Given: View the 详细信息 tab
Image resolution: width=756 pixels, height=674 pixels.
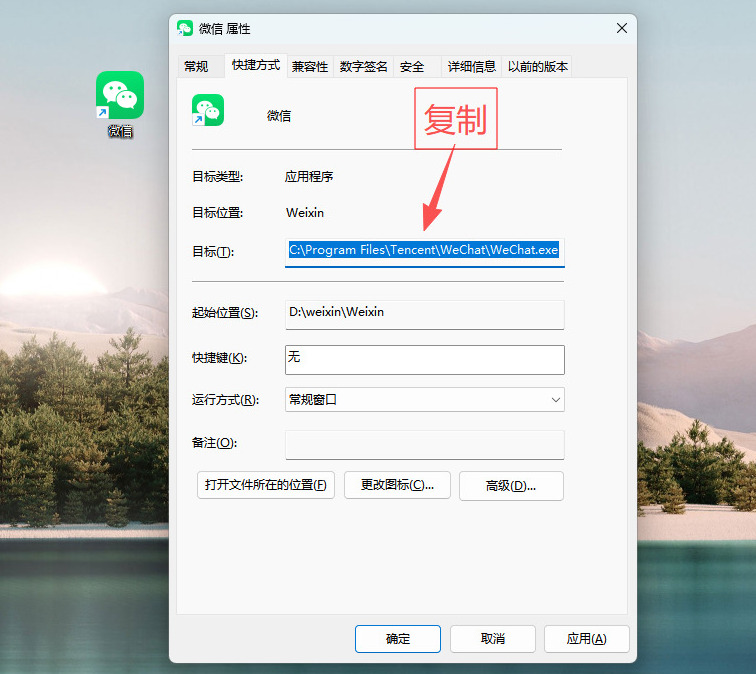Looking at the screenshot, I should coord(472,67).
